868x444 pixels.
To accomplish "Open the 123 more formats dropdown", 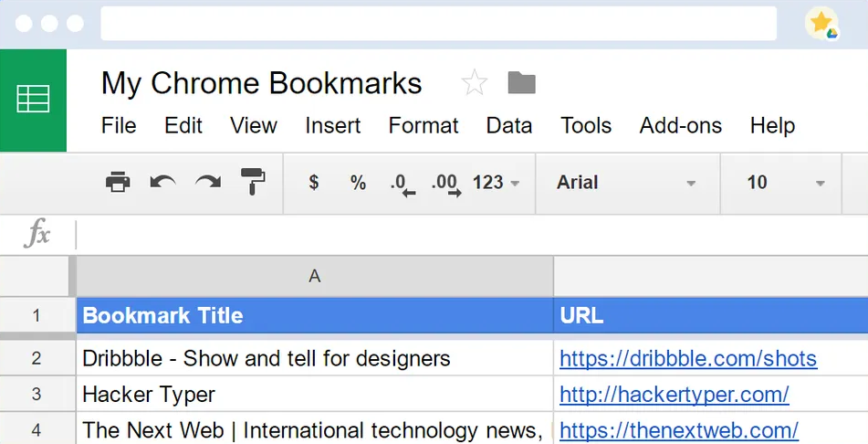I will (496, 183).
